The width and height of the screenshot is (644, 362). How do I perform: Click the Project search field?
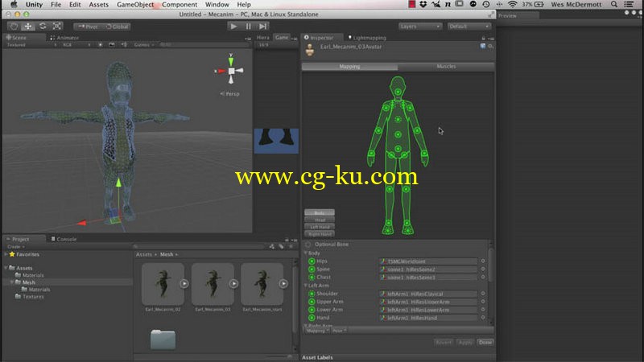click(x=199, y=246)
